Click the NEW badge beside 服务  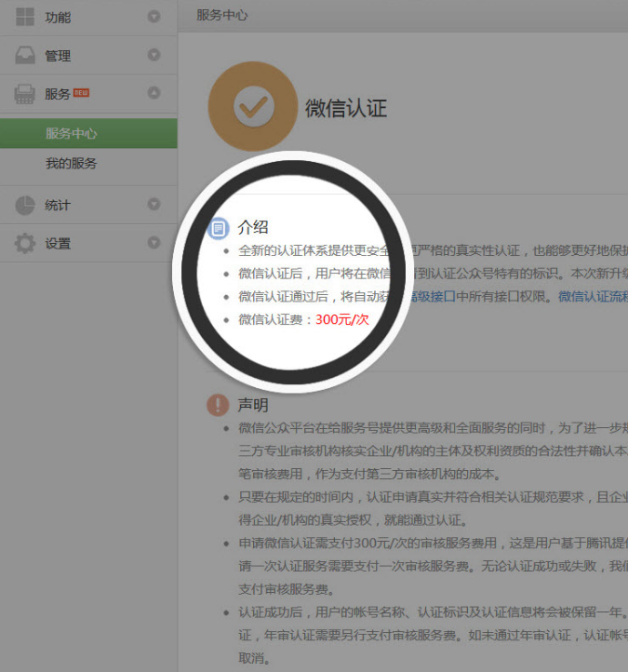pyautogui.click(x=81, y=92)
